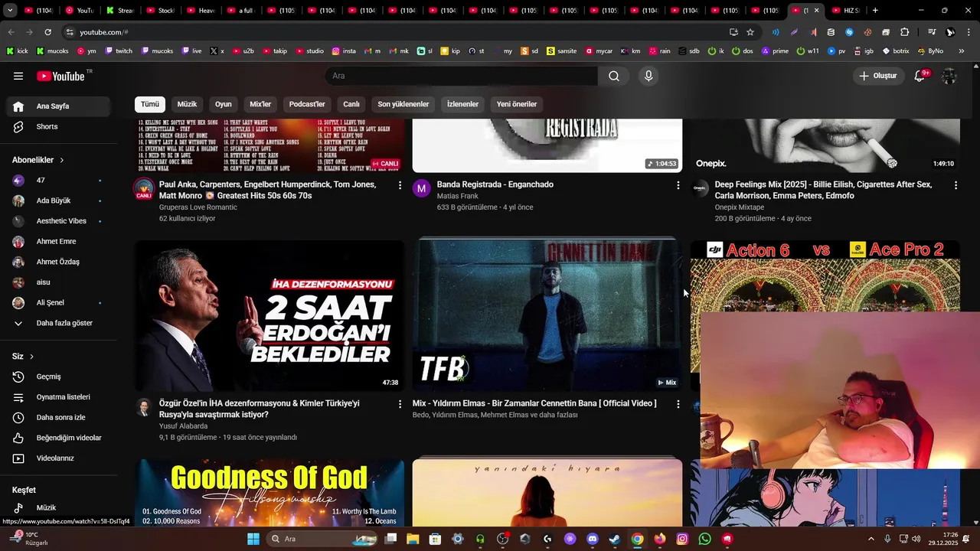The height and width of the screenshot is (551, 980).
Task: Select Son yüklenenler filter chip
Action: coord(403,104)
